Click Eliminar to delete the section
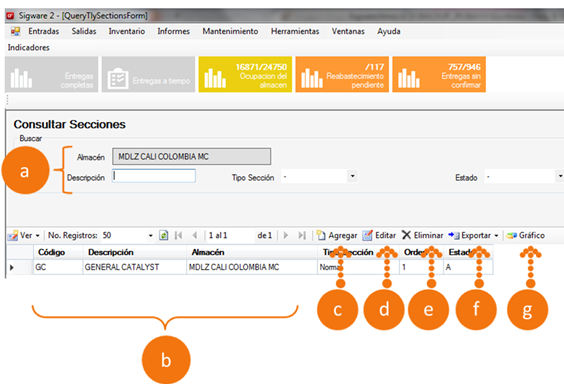This screenshot has width=564, height=384. click(x=422, y=236)
